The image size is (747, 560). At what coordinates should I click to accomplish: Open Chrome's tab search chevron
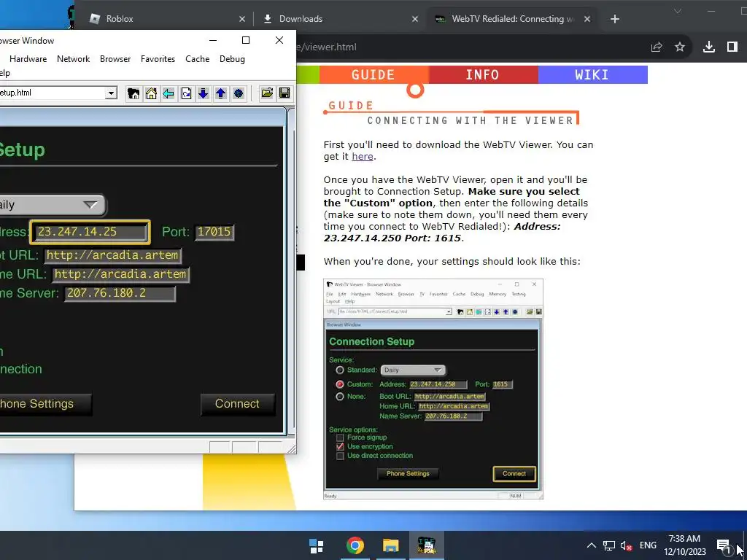point(678,11)
